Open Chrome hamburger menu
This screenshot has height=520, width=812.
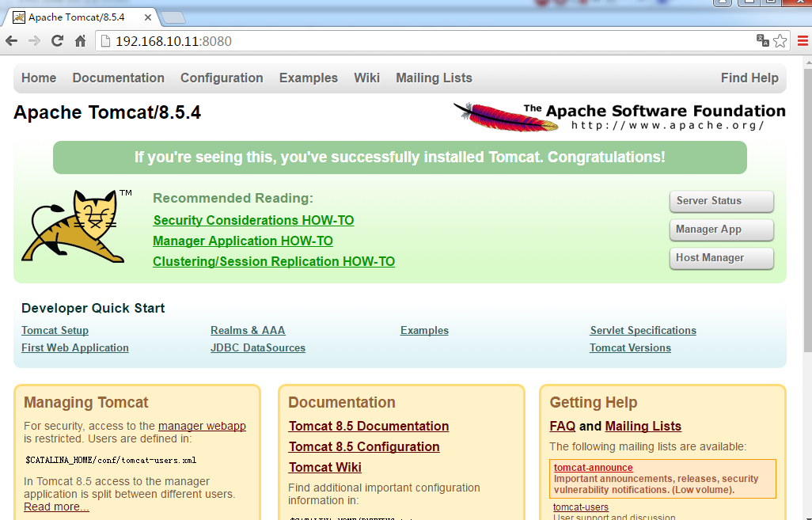[803, 41]
